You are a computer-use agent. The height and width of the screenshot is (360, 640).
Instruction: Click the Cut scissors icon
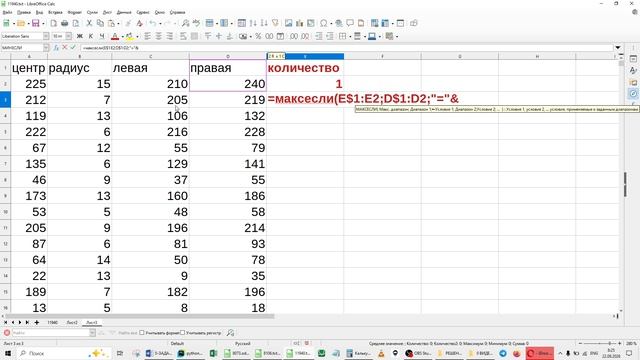89,23
